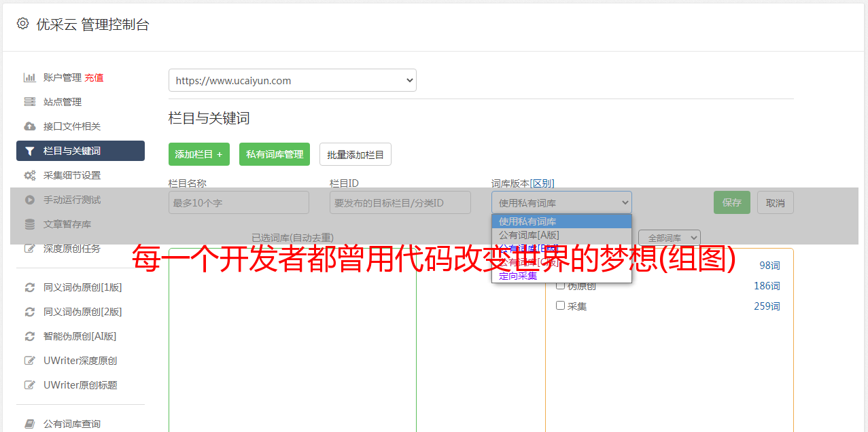Click the play icon for 手动运行测试
The image size is (868, 432).
coord(29,200)
